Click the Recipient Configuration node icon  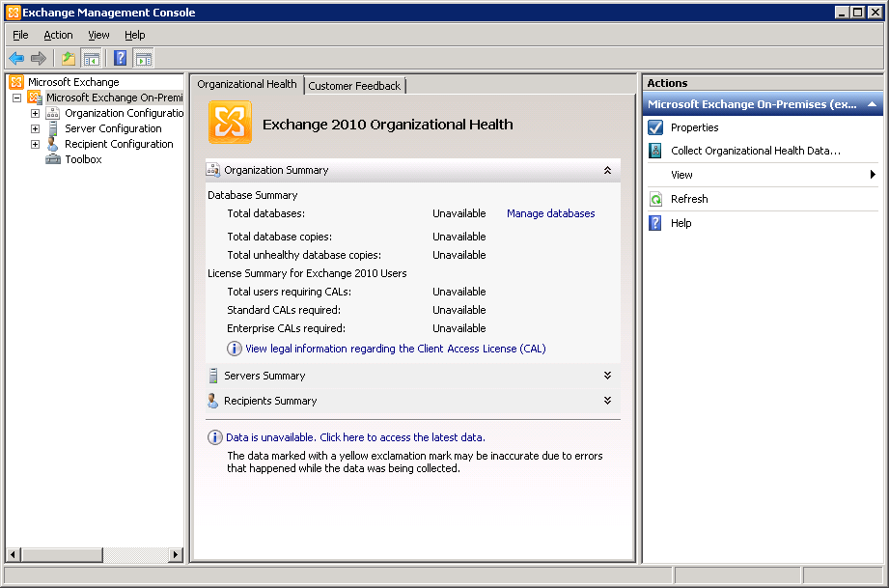53,144
